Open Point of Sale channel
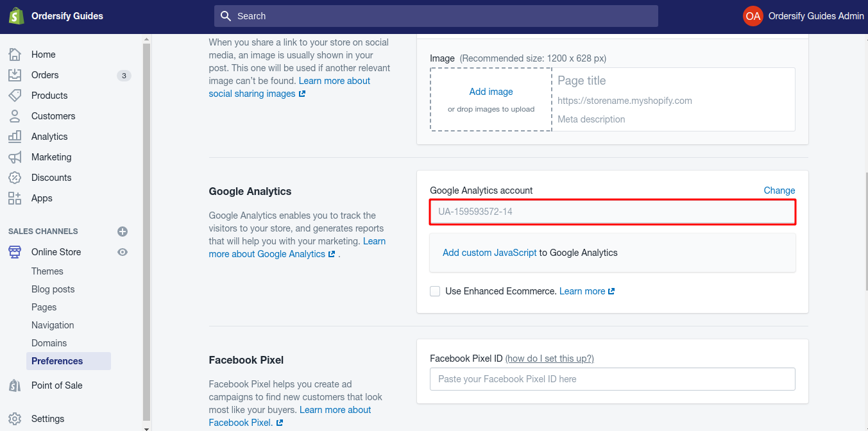 click(57, 385)
